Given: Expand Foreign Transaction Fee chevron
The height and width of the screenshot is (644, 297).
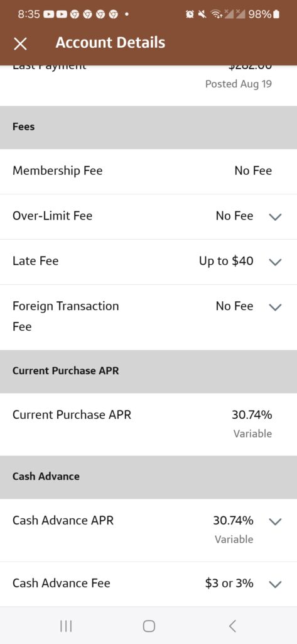Looking at the screenshot, I should coord(275,307).
